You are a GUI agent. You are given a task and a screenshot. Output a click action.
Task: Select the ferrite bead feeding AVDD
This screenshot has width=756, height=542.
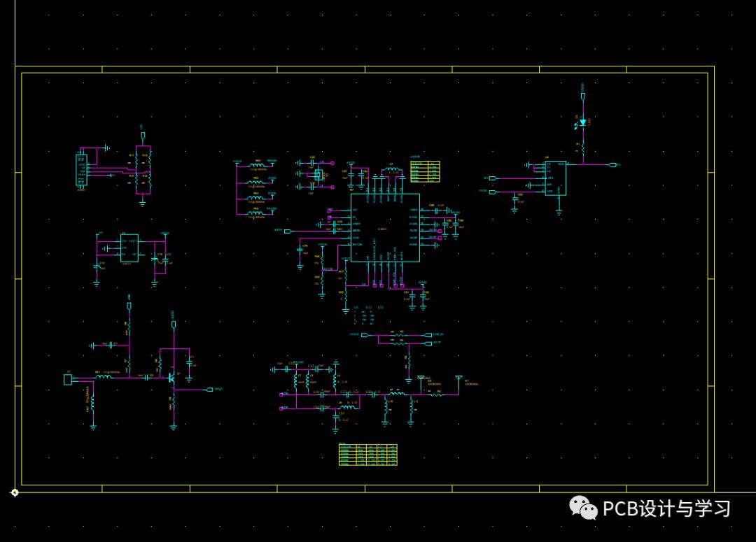tap(256, 182)
